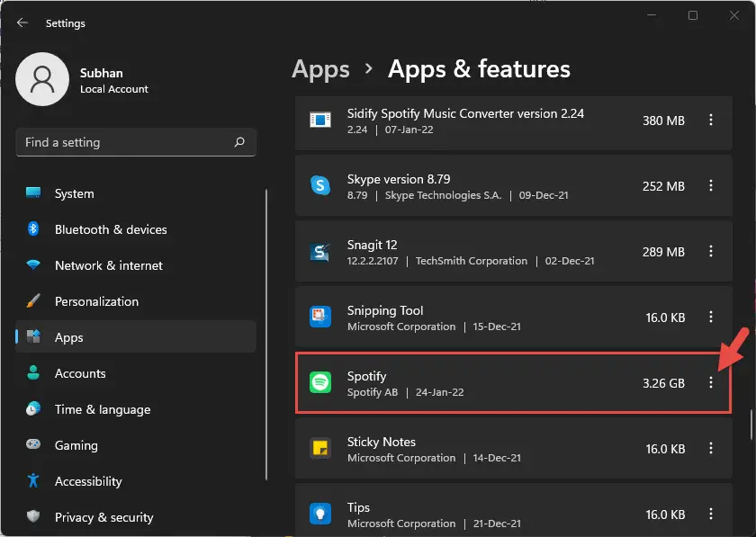Click the Time & language clock icon
The image size is (756, 537).
(33, 408)
